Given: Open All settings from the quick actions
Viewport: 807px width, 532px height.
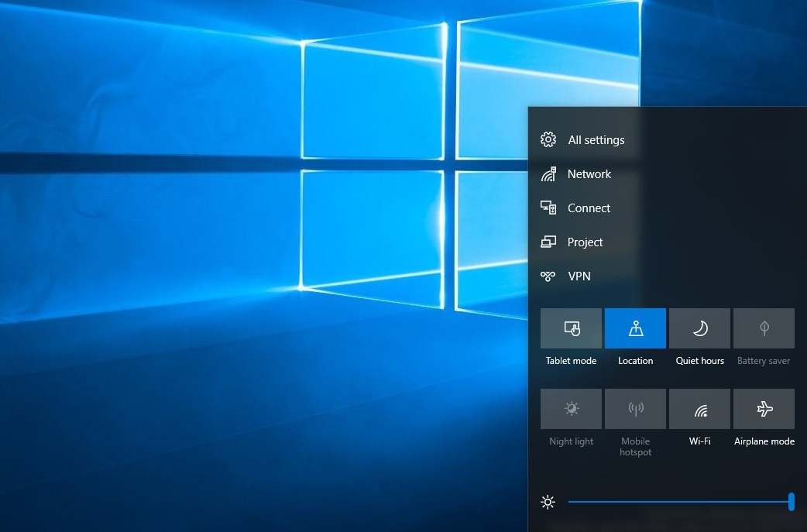Looking at the screenshot, I should pyautogui.click(x=583, y=140).
